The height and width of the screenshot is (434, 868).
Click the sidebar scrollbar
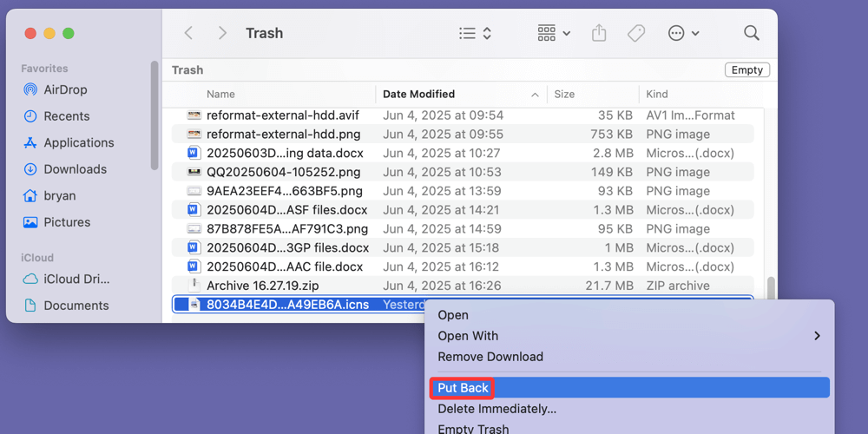(155, 115)
